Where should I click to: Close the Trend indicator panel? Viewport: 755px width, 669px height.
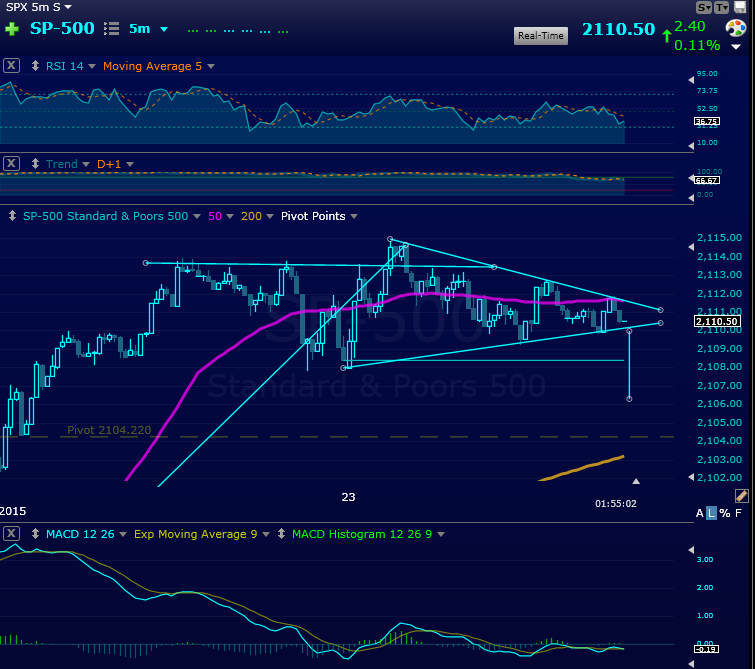click(11, 164)
